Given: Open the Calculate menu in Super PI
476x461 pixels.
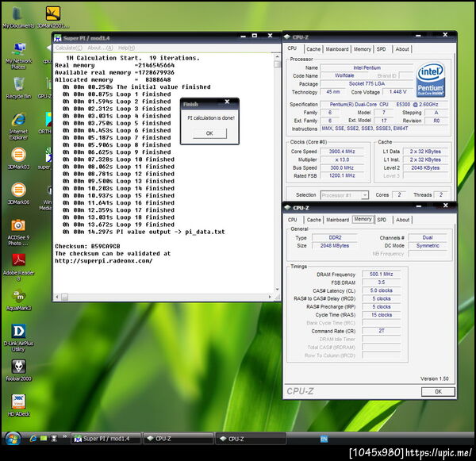Looking at the screenshot, I should pos(68,48).
